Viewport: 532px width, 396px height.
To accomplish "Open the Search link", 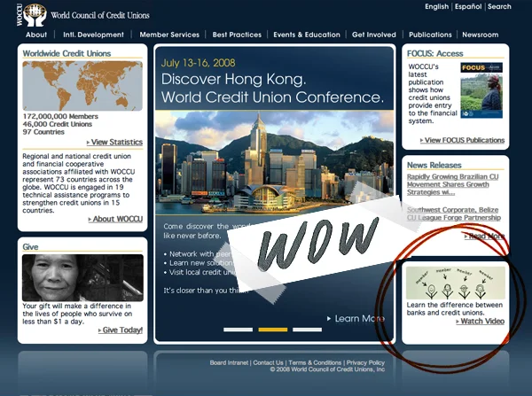I will (x=499, y=6).
